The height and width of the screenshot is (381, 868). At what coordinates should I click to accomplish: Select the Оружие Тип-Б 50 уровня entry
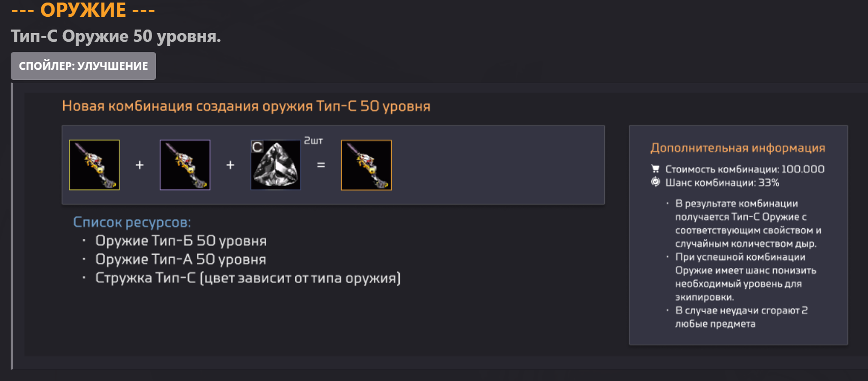click(181, 241)
